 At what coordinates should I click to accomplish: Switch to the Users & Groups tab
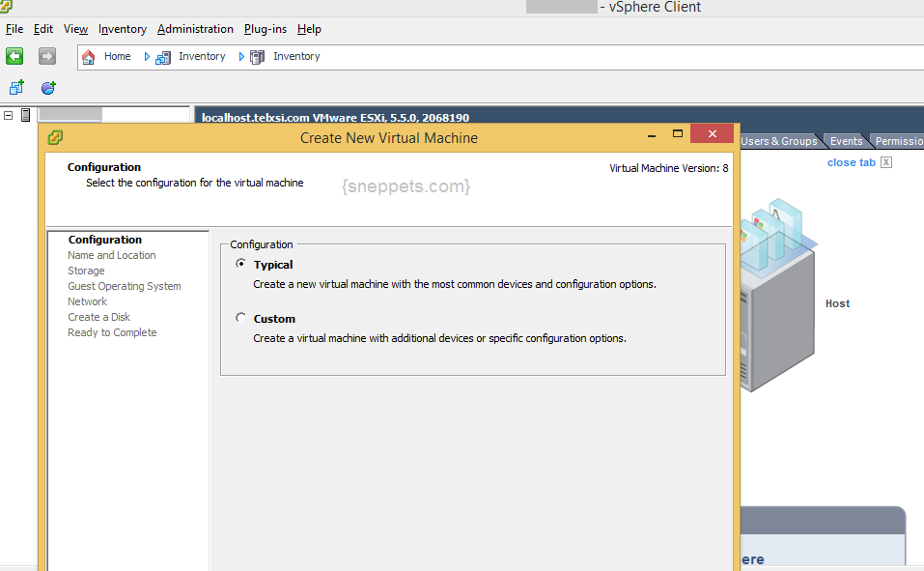pos(779,141)
